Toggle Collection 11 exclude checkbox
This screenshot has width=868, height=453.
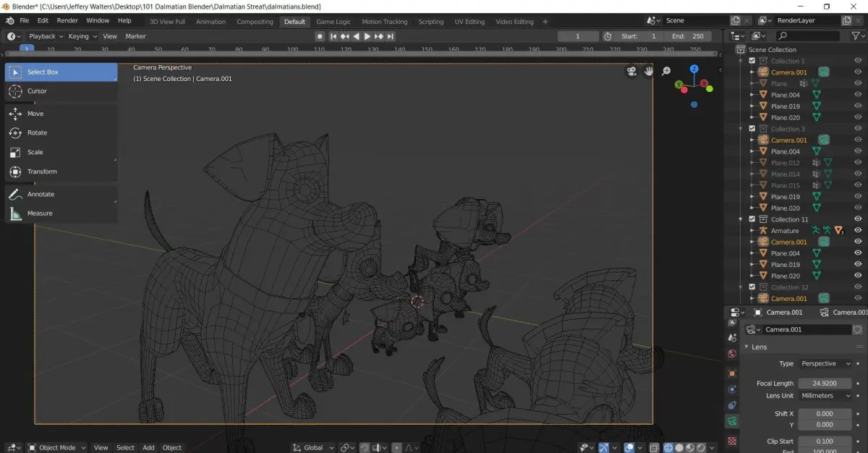click(x=752, y=219)
